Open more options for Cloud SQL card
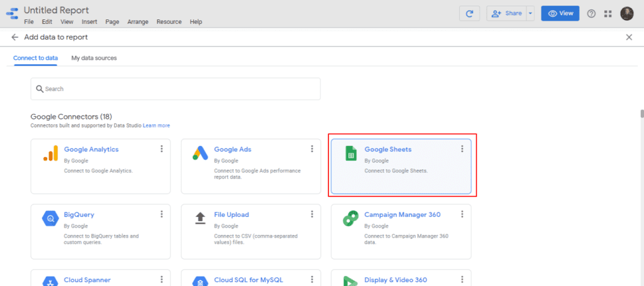This screenshot has height=286, width=644. click(x=312, y=280)
